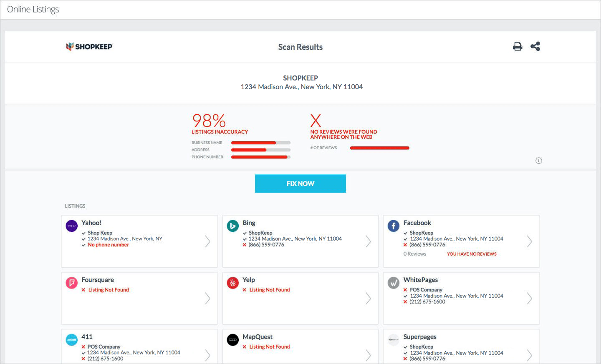The width and height of the screenshot is (601, 364).
Task: Click the red X no reviews icon
Action: pyautogui.click(x=316, y=120)
